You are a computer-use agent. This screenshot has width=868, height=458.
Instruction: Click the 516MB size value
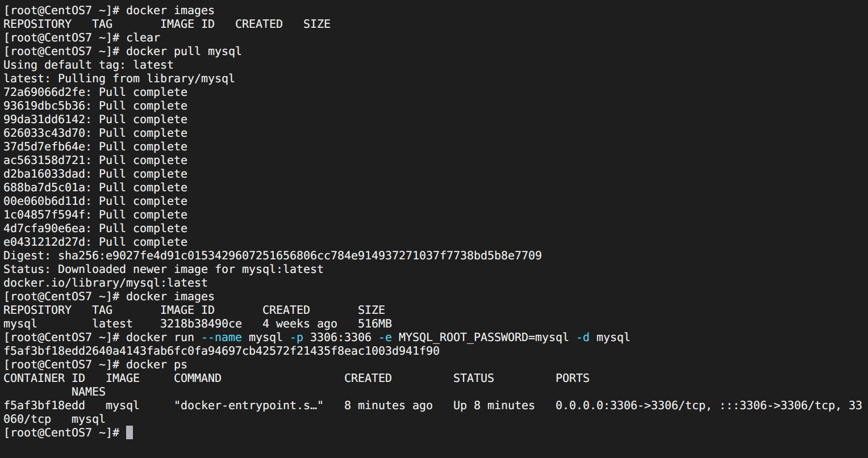(x=375, y=323)
